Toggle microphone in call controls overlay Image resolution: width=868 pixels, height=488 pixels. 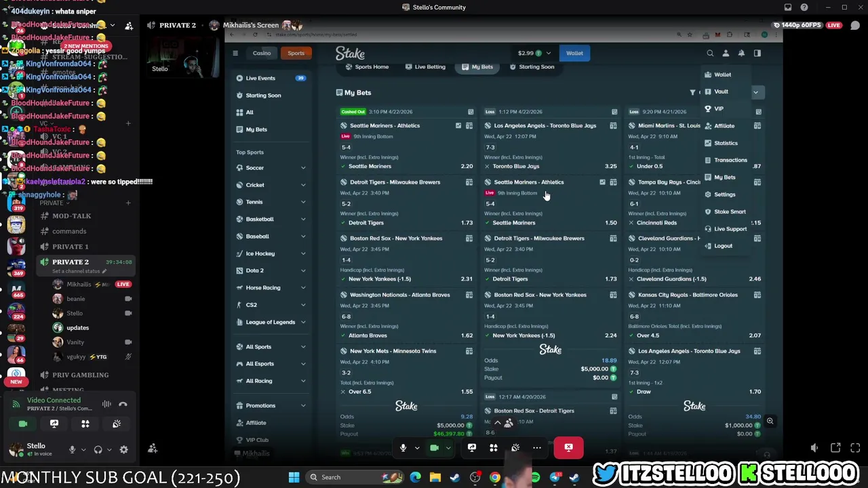403,447
